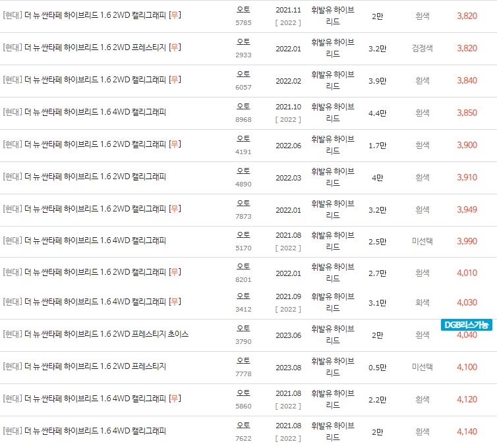
Task: Click the 미선택 color cell in the 4,100 row
Action: tap(423, 367)
